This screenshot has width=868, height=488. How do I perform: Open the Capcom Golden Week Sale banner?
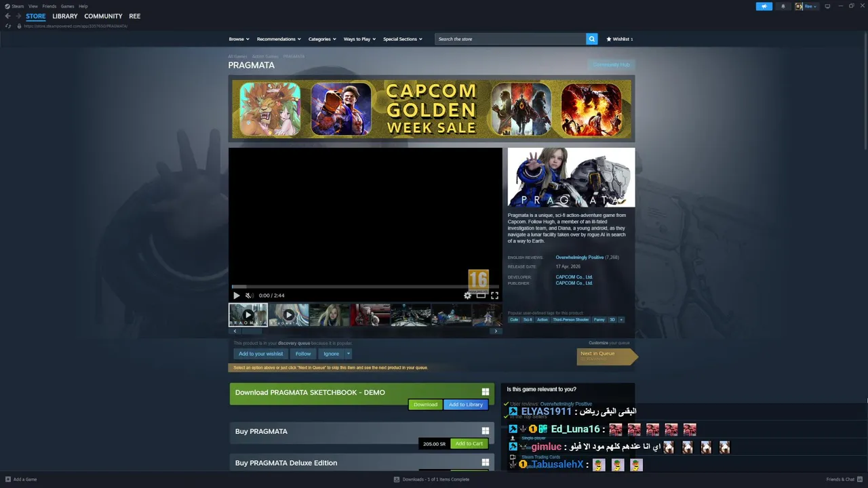432,109
